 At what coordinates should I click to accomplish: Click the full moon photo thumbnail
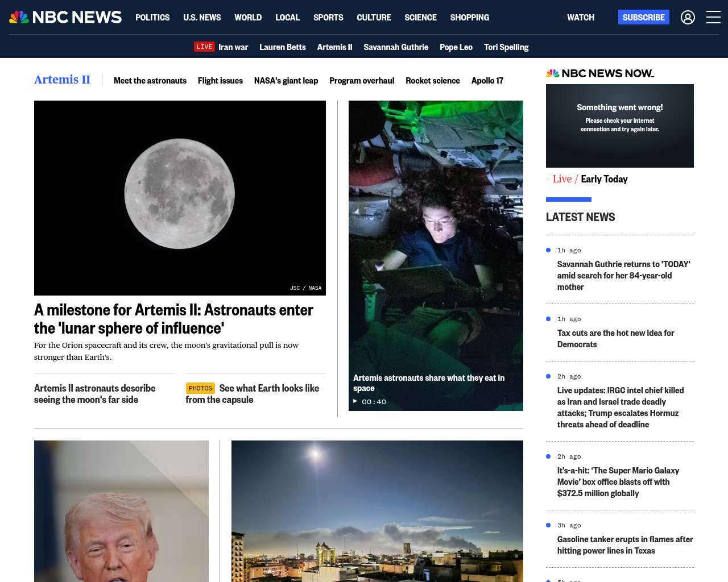pyautogui.click(x=180, y=198)
